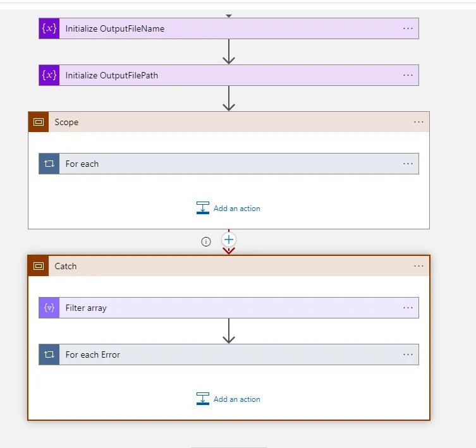Open the ellipsis menu for Filter array
The width and height of the screenshot is (476, 448).
point(408,308)
